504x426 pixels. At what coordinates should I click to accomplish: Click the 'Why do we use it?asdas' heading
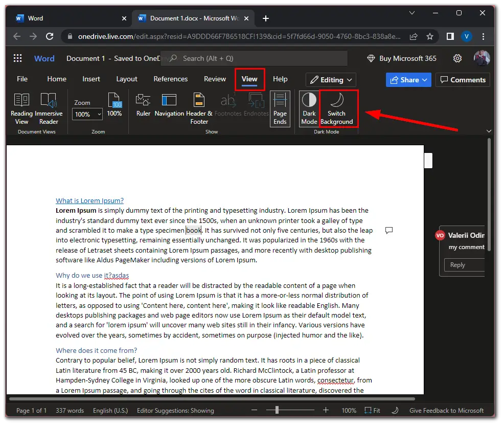(x=92, y=275)
